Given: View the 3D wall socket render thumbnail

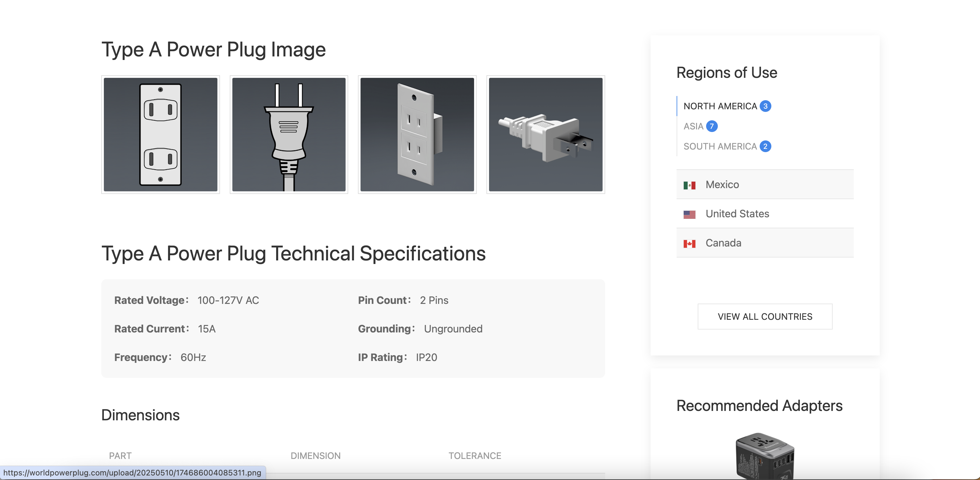Looking at the screenshot, I should coord(417,135).
